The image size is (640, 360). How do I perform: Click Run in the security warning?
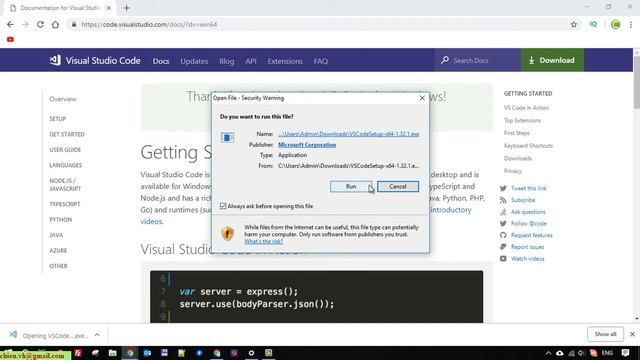pos(351,187)
